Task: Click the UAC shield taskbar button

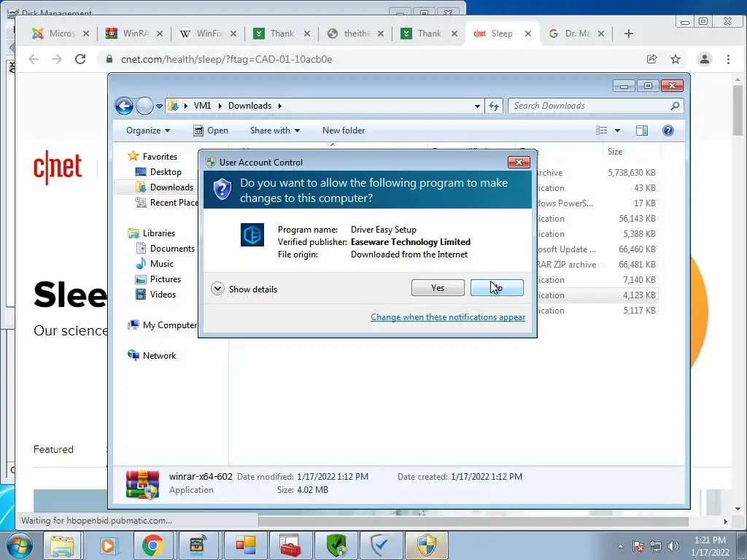Action: [x=426, y=545]
